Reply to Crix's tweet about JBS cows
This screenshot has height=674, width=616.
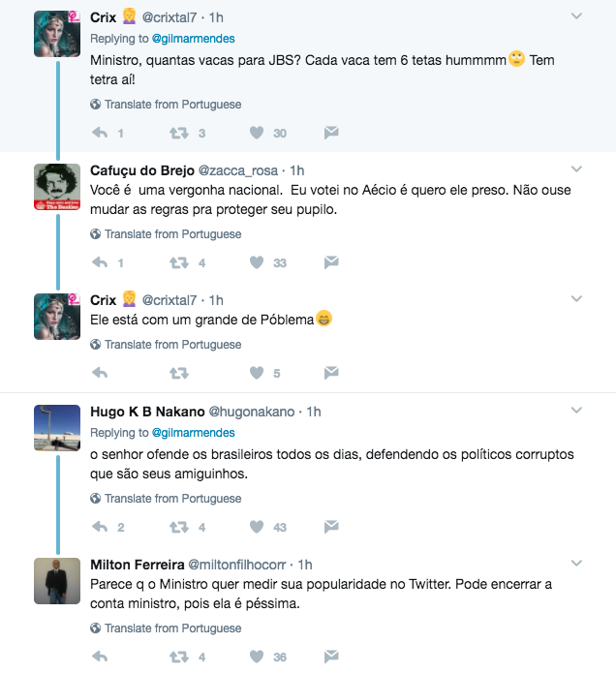[99, 133]
